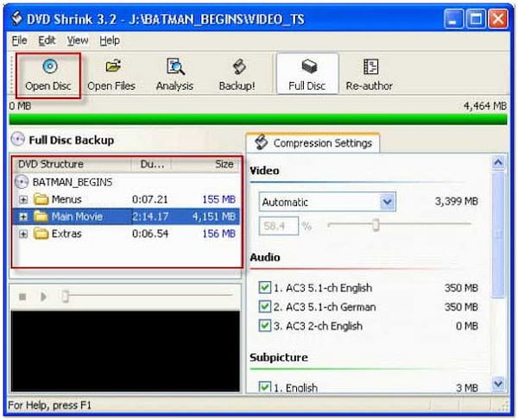Click the stop button in the preview player

(22, 297)
